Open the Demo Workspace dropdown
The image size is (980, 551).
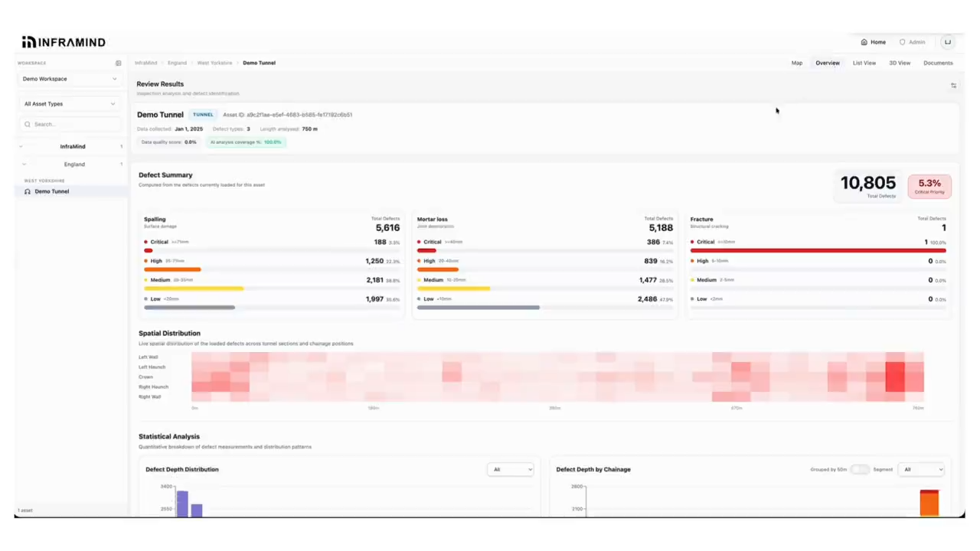[x=69, y=79]
